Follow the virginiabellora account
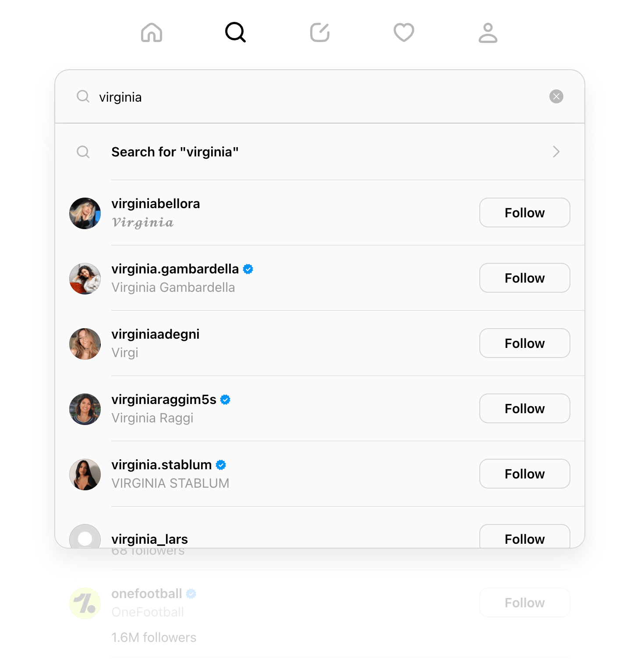 [x=524, y=213]
